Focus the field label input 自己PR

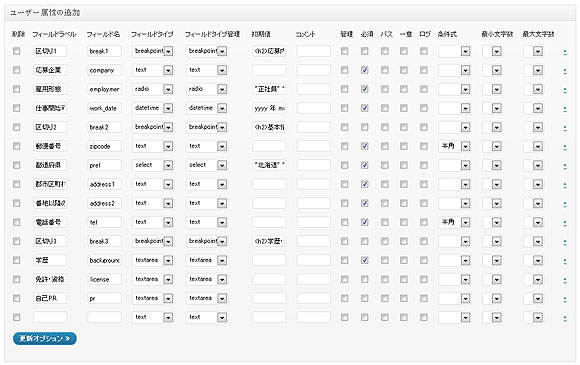pos(50,298)
